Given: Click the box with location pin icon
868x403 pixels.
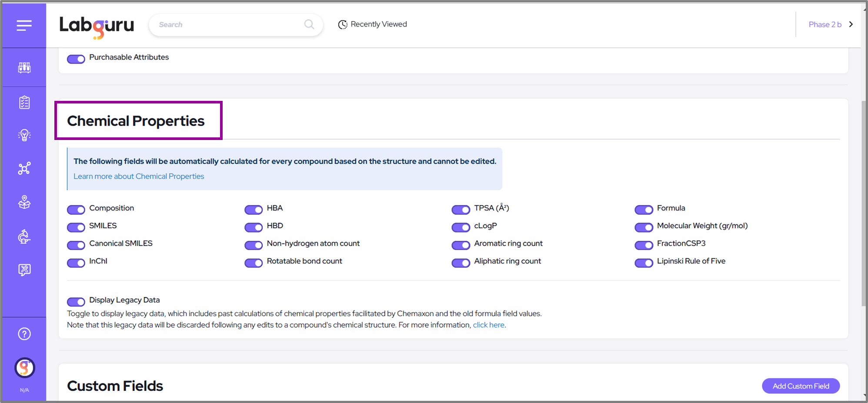Looking at the screenshot, I should [24, 202].
